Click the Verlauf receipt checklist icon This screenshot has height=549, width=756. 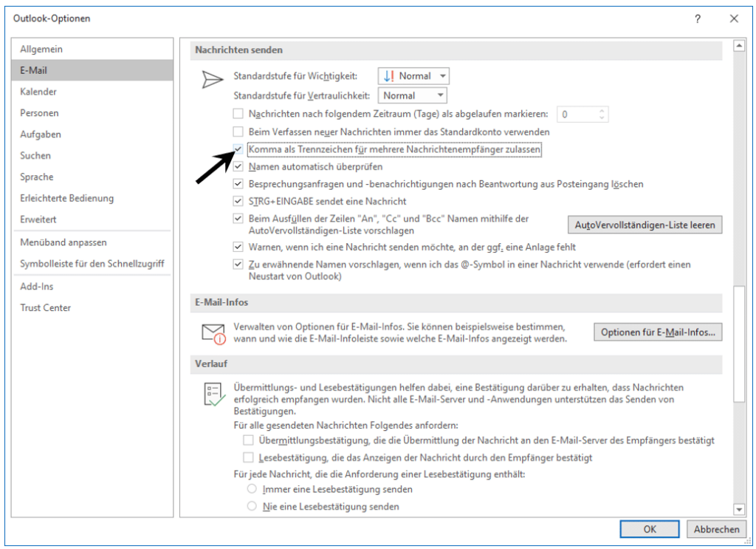pos(214,395)
